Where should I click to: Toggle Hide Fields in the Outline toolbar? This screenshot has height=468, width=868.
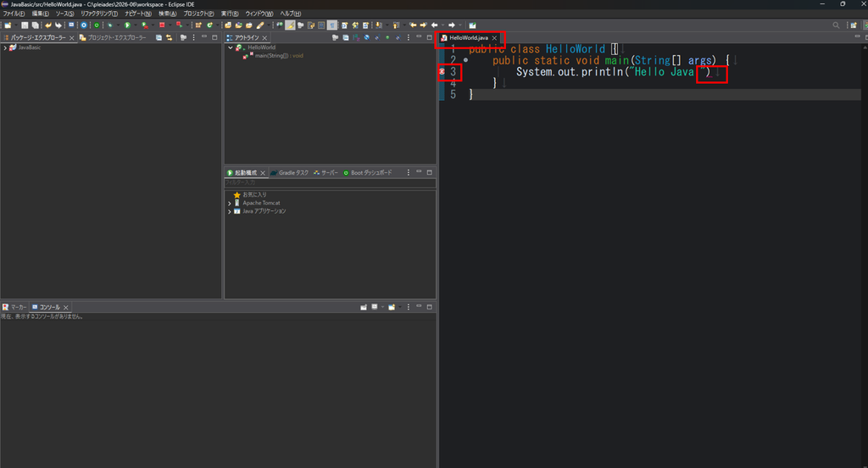point(366,37)
